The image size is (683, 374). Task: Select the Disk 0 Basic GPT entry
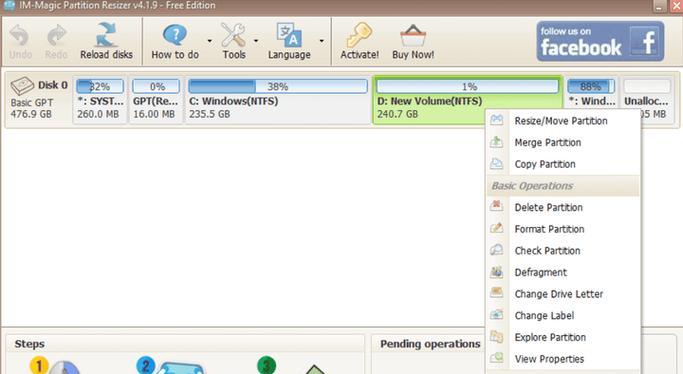pos(38,99)
